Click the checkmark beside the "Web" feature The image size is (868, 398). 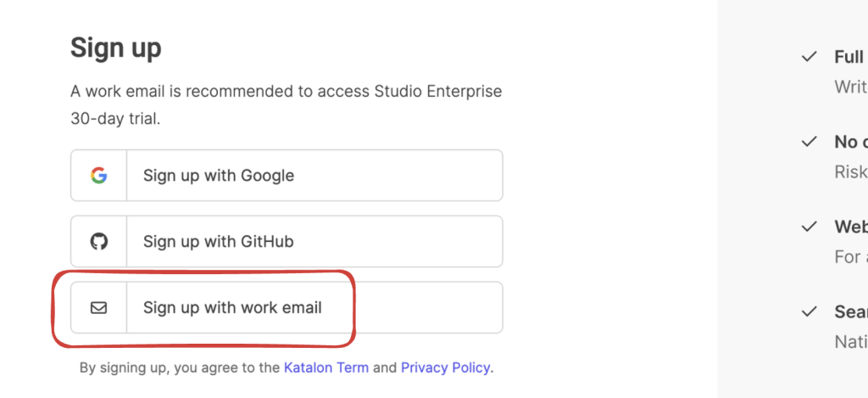tap(809, 227)
